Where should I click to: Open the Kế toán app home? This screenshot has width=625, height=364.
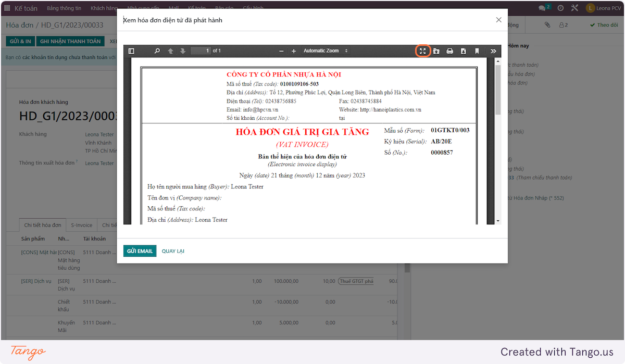[26, 8]
